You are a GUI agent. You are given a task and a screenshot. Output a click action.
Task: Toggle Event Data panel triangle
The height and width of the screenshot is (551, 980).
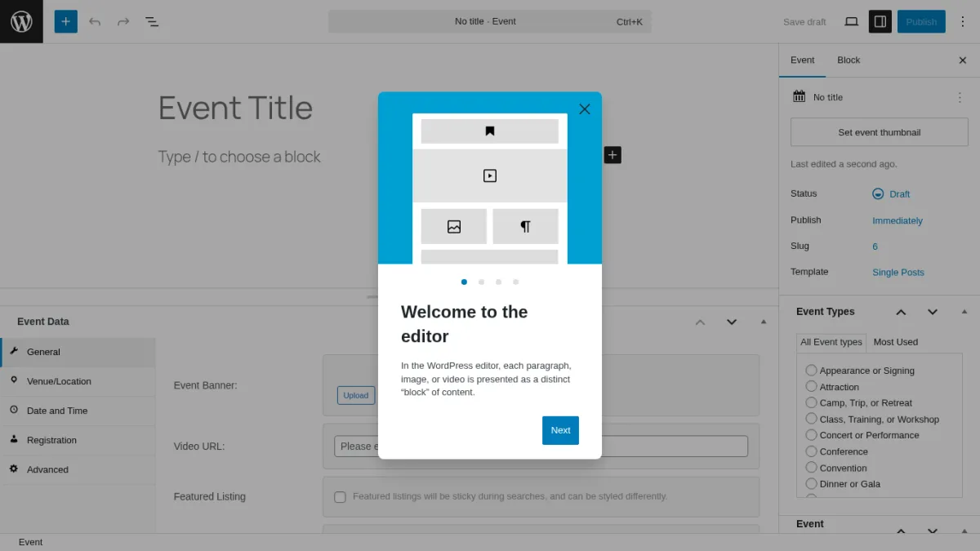[x=764, y=322]
